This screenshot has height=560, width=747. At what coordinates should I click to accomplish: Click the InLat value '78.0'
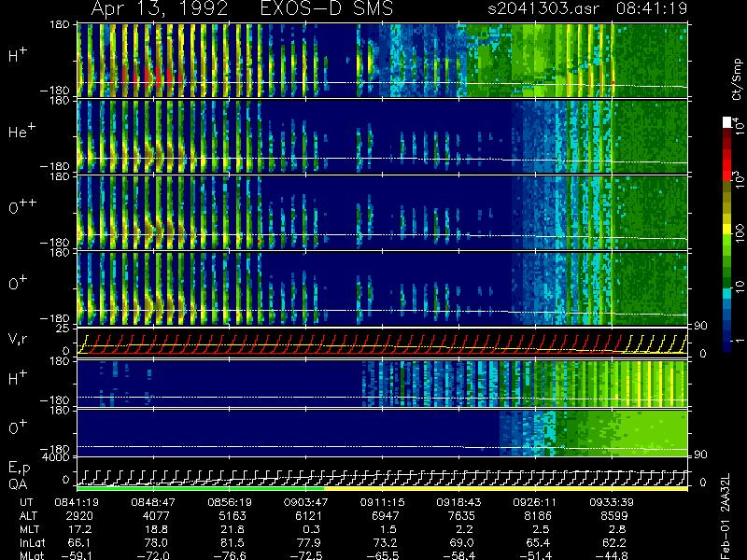(x=156, y=542)
